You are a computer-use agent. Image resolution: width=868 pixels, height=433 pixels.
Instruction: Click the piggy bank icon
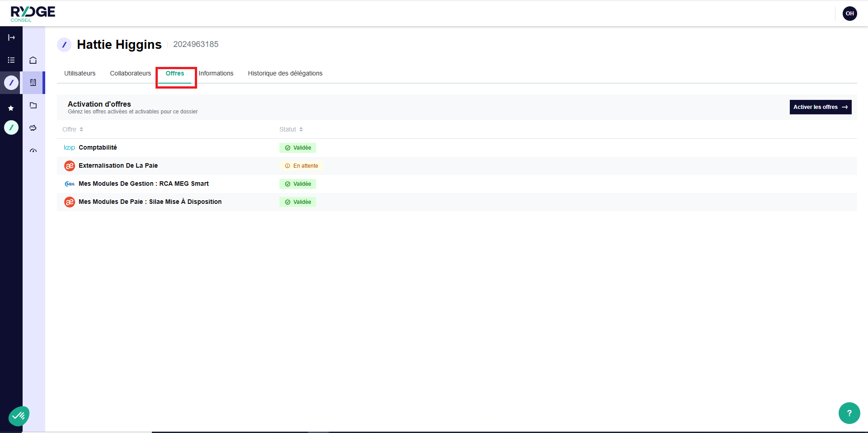(33, 128)
